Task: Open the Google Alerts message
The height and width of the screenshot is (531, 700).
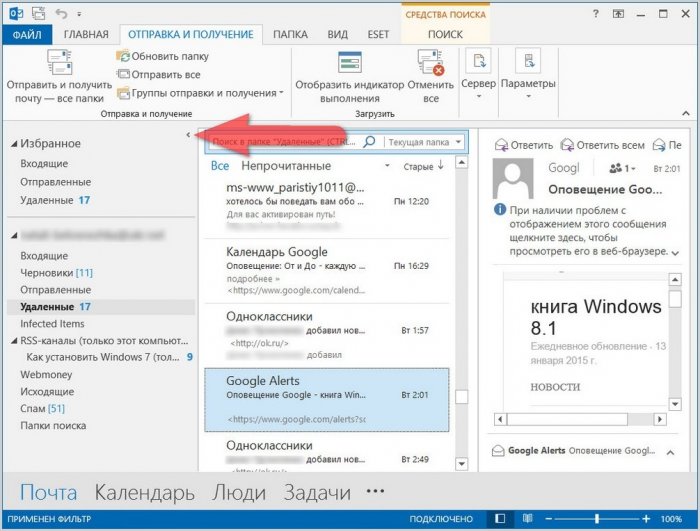Action: 327,400
